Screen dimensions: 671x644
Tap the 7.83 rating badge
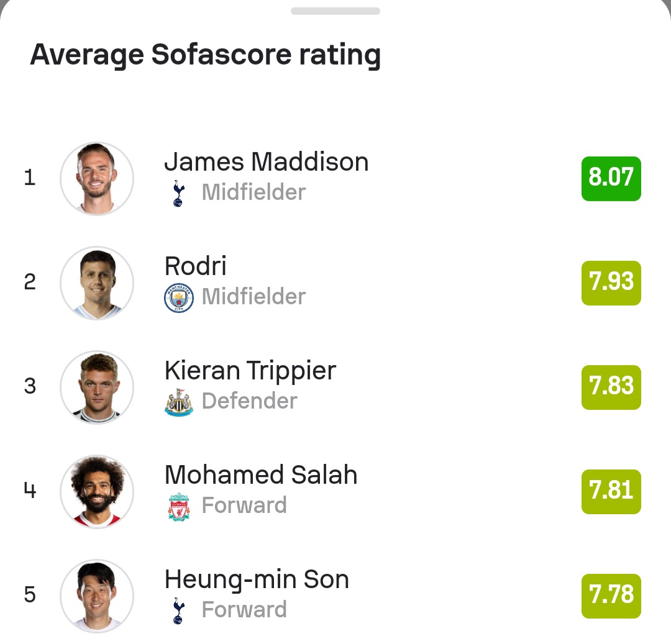611,387
